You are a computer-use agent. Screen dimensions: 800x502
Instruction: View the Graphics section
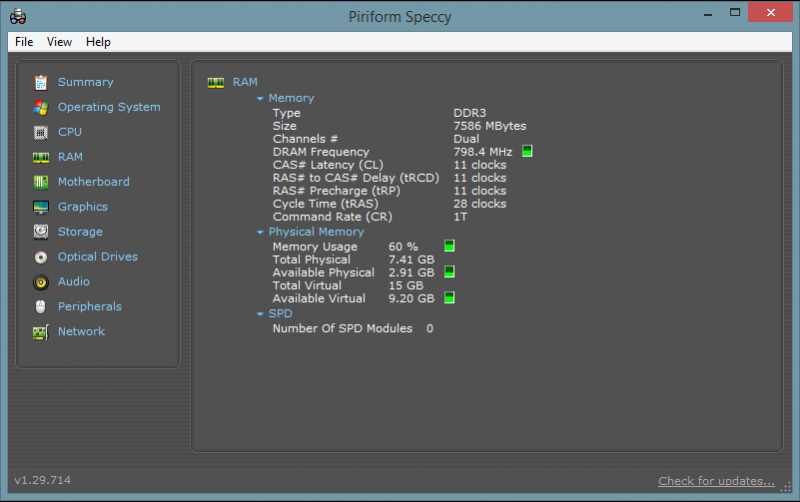point(83,207)
